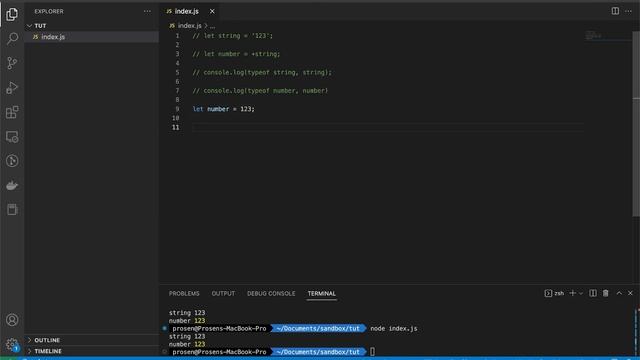Click the editor minimap
The height and width of the screenshot is (360, 640).
608,36
